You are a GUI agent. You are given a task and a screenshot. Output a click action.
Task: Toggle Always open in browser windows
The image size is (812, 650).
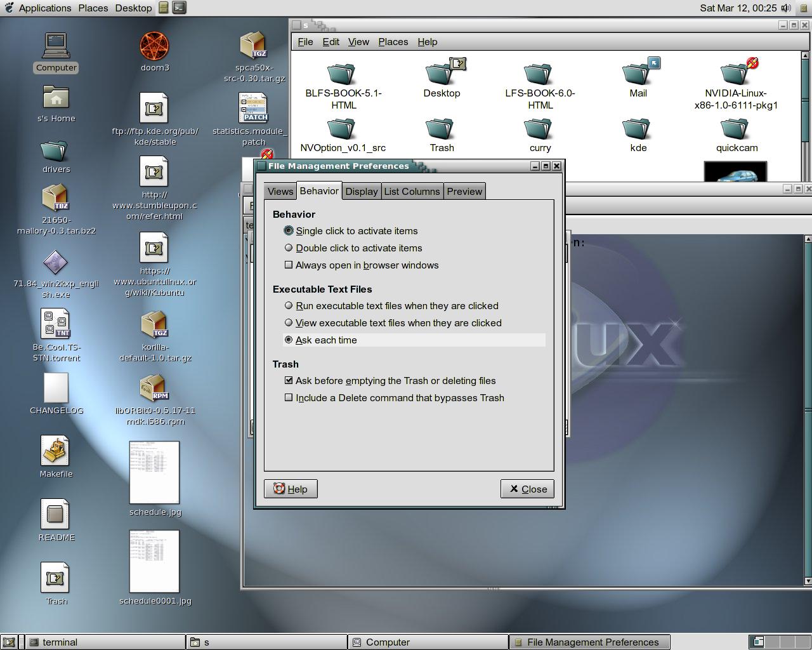pos(362,265)
